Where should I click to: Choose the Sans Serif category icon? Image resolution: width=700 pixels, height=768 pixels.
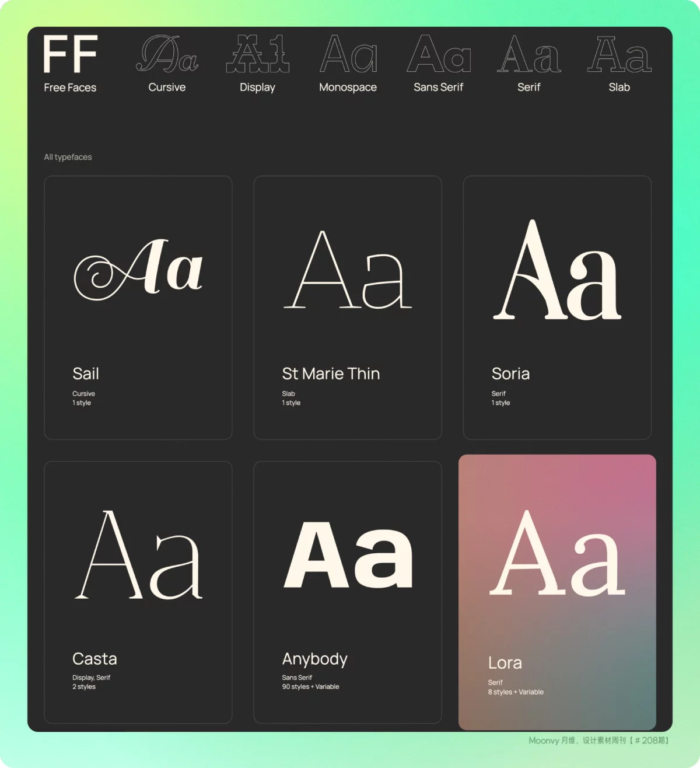click(439, 54)
